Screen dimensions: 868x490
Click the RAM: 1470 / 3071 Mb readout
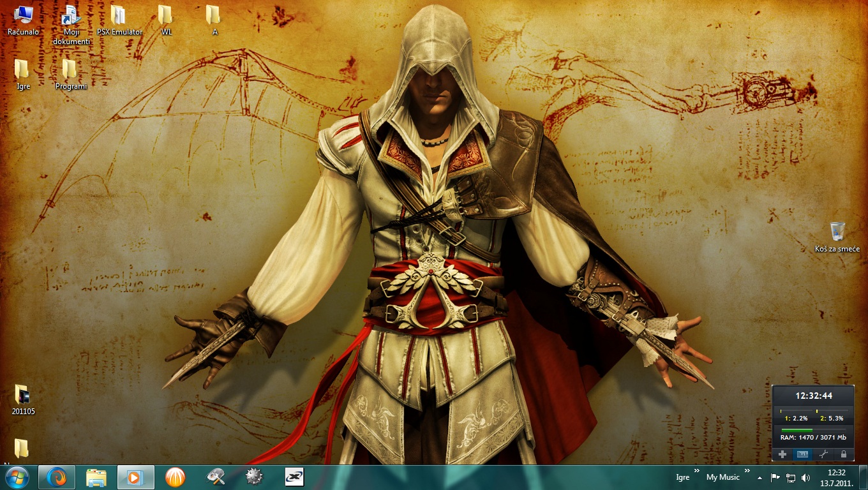pyautogui.click(x=814, y=438)
